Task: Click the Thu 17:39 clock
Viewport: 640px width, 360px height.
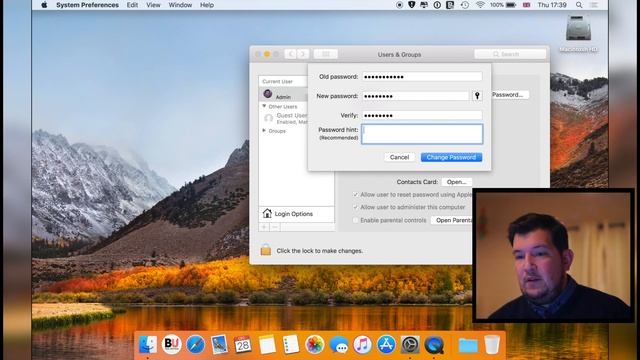Action: (552, 5)
